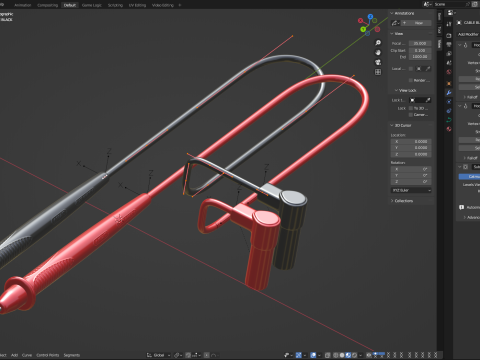Switch to the Compositing workspace tab

[47, 5]
